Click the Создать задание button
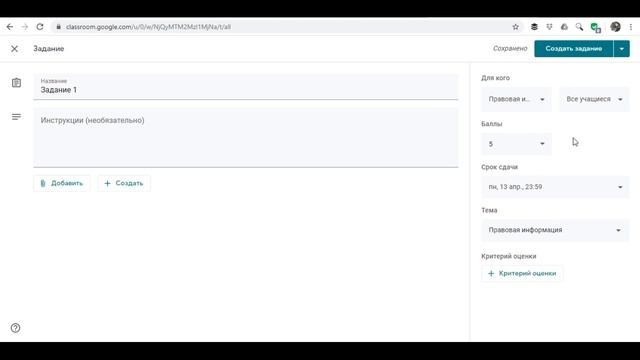The image size is (640, 360). point(573,49)
